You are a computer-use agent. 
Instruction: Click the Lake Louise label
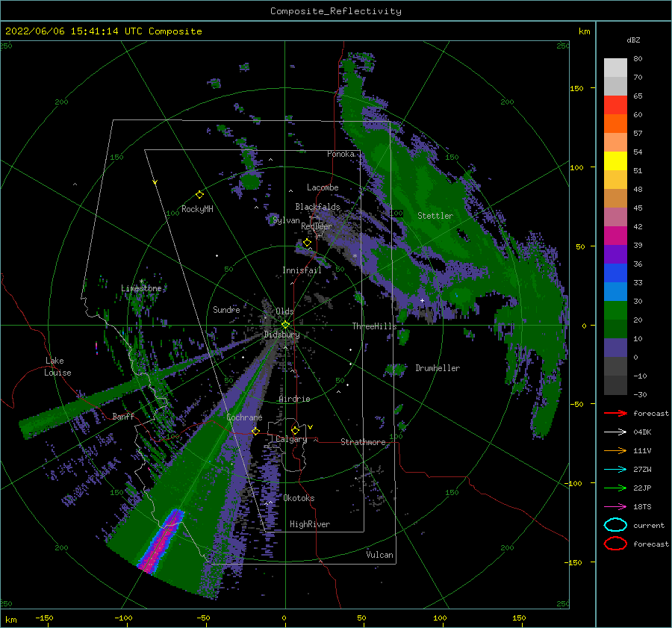(x=57, y=367)
